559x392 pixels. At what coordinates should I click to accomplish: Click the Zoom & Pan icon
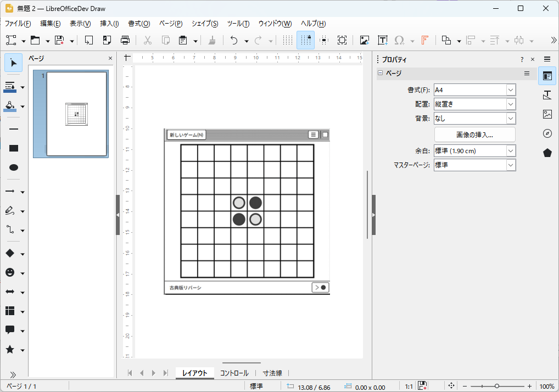click(x=342, y=40)
